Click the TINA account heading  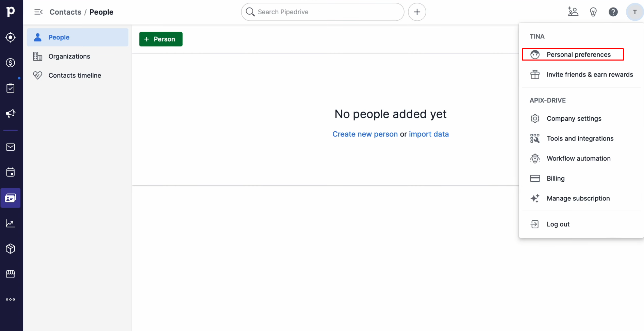[x=537, y=36]
